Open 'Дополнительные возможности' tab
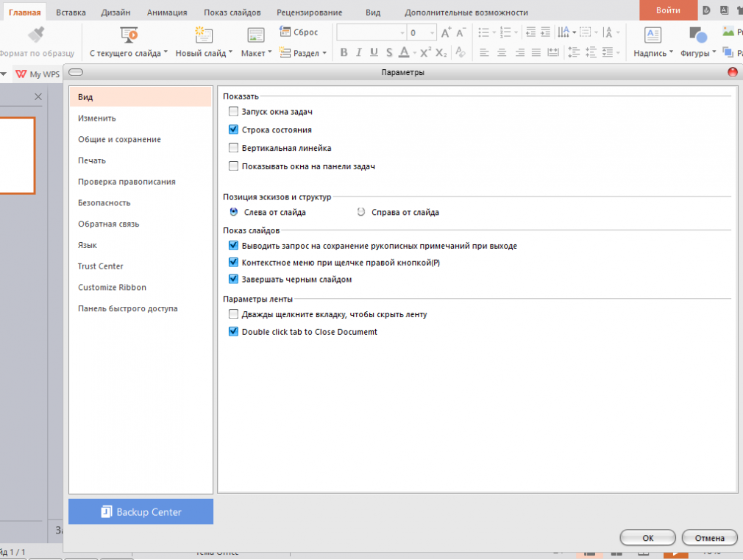This screenshot has height=560, width=743. point(466,13)
